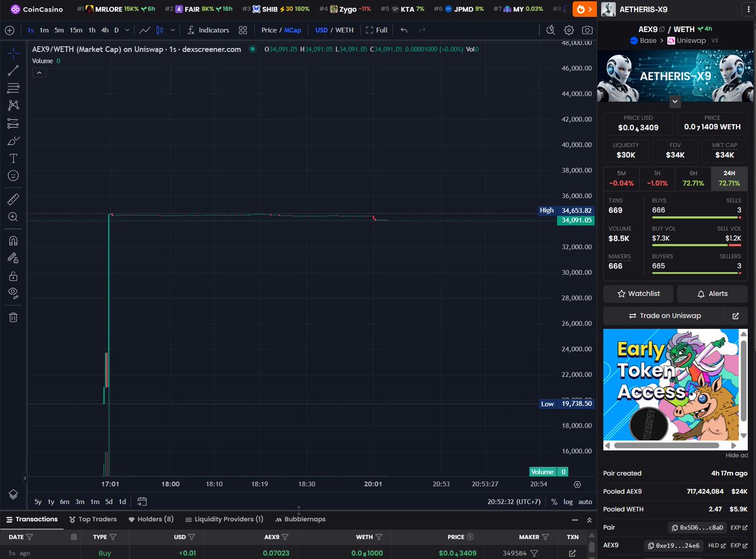Open go-to-date calendar icon

point(142,502)
